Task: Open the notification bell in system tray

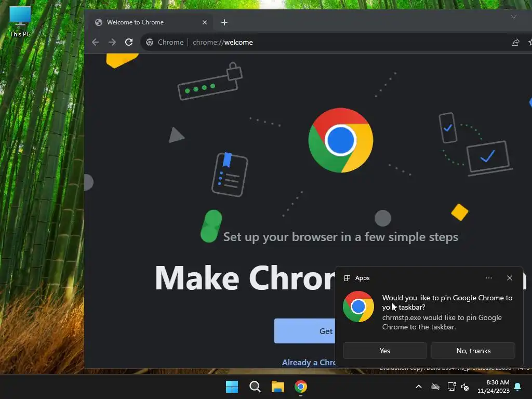Action: [518, 387]
